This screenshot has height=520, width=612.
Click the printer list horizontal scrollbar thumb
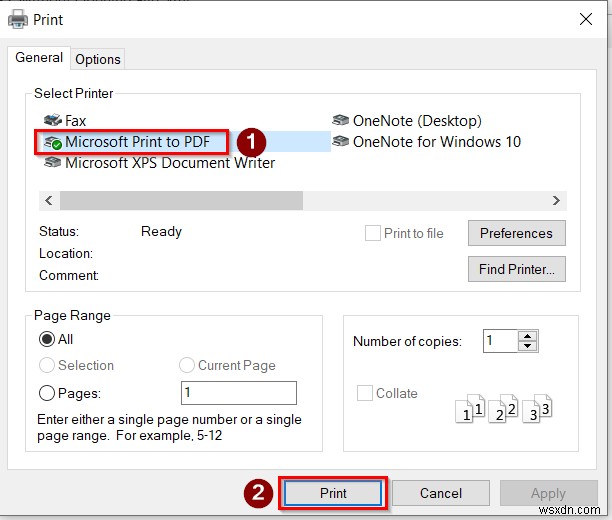click(x=181, y=201)
